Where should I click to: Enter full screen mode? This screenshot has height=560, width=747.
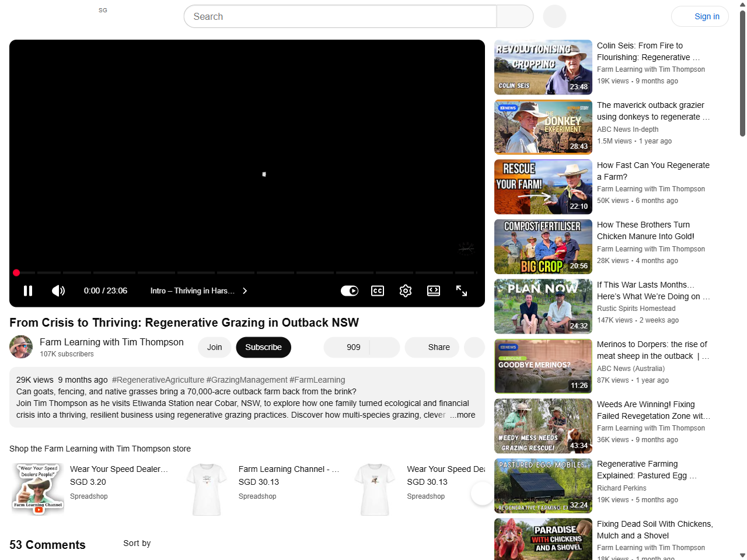462,290
